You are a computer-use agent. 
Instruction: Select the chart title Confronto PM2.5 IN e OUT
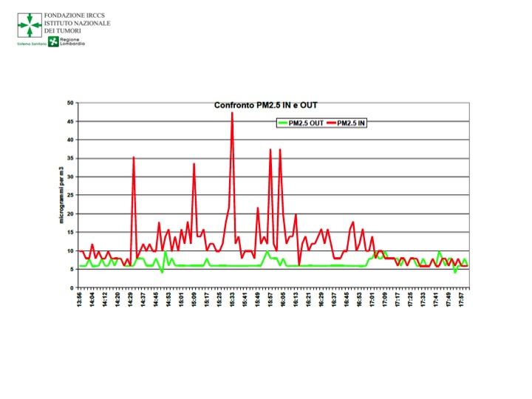(x=265, y=106)
